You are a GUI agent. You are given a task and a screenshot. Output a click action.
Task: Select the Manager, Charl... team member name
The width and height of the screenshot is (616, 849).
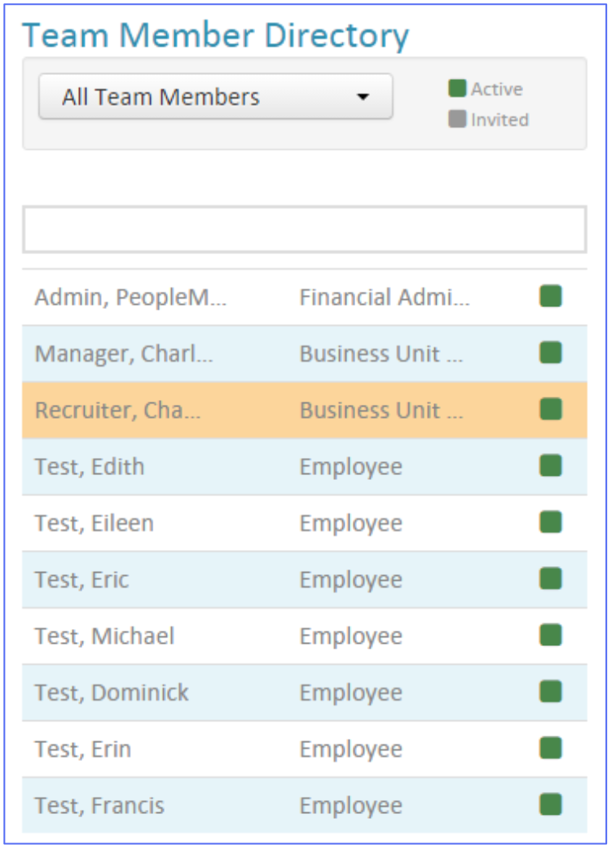pyautogui.click(x=124, y=354)
